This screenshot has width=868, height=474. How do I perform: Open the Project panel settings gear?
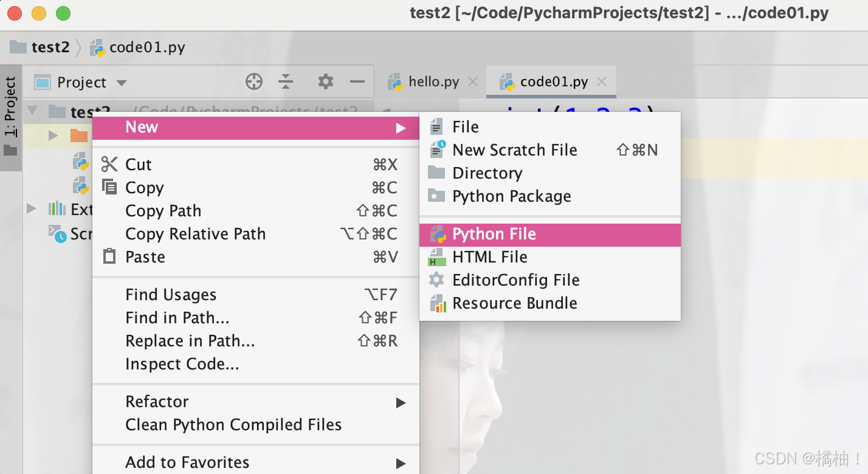pos(326,81)
